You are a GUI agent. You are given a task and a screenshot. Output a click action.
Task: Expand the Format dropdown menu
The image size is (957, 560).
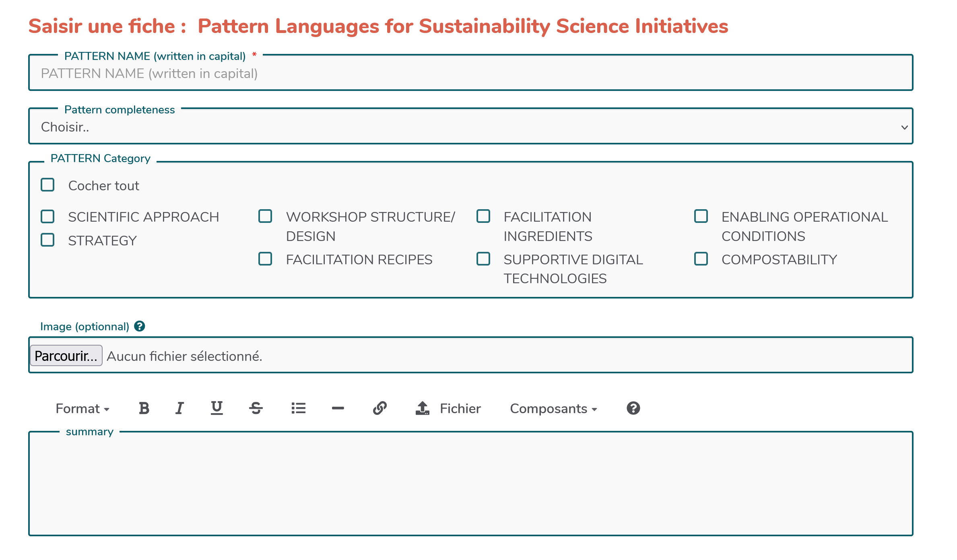click(82, 408)
